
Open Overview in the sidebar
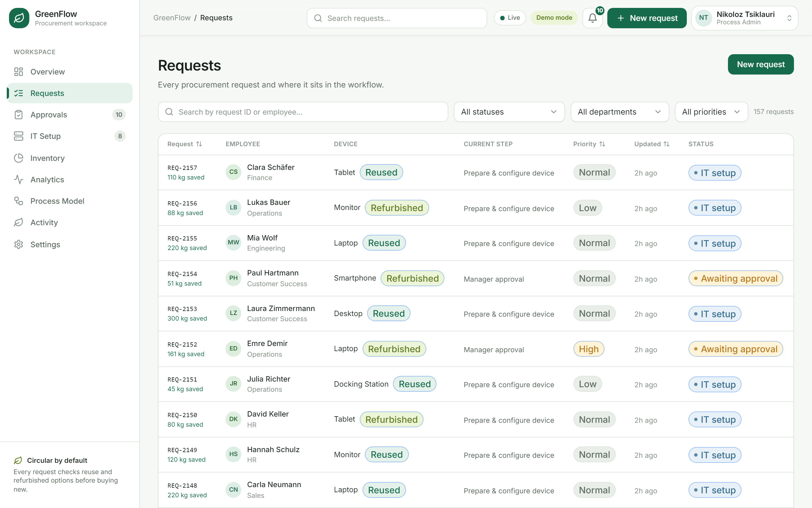(69, 72)
